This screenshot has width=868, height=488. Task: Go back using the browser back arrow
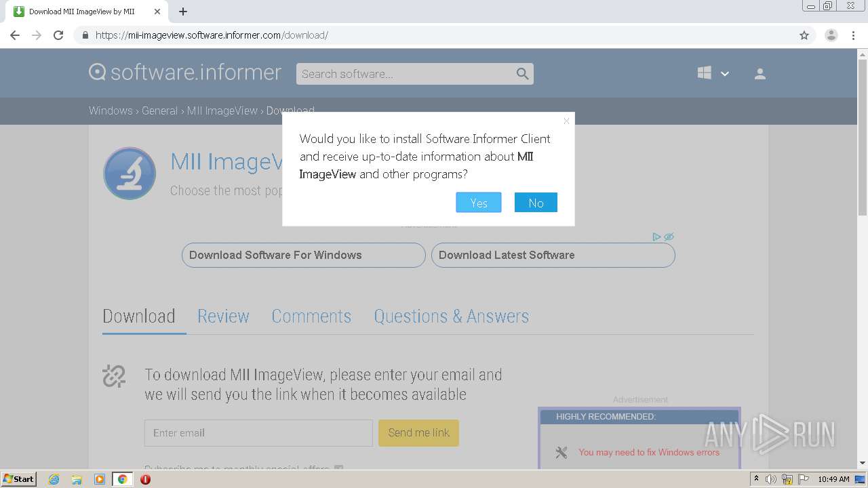click(15, 35)
